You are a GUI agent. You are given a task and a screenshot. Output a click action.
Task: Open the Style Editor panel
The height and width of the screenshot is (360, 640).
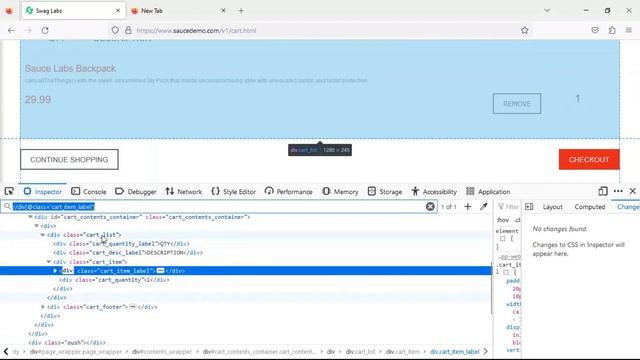coord(233,191)
